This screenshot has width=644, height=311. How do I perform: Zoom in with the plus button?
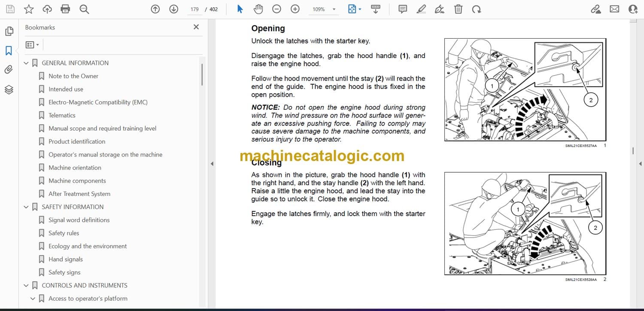click(295, 9)
